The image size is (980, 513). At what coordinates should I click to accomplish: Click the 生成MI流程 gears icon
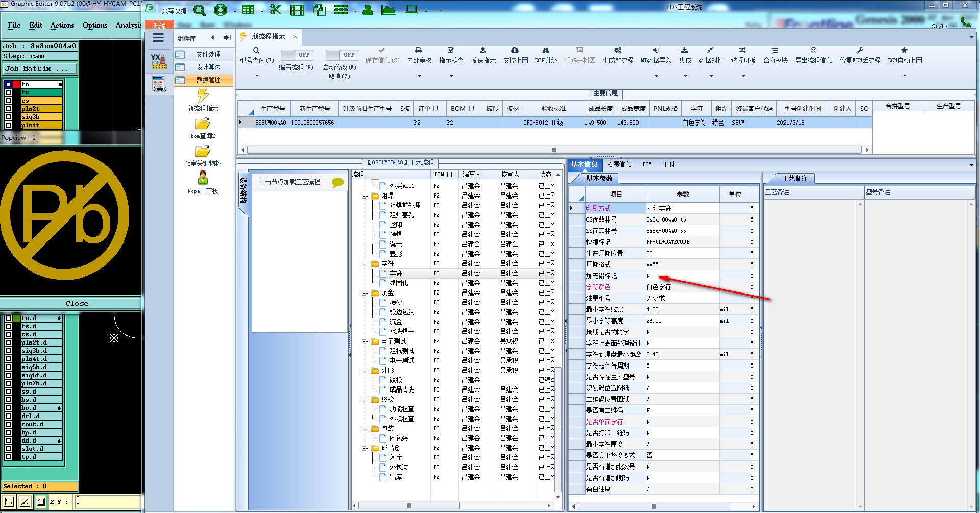tap(618, 51)
